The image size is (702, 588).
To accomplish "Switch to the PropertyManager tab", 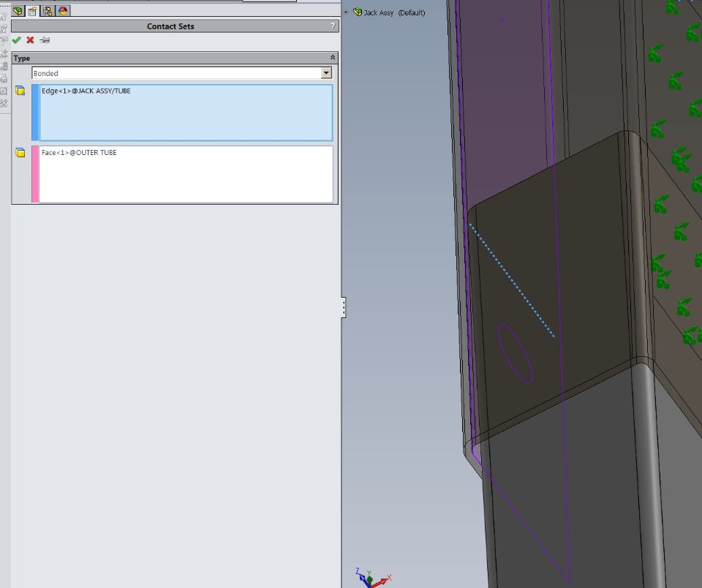I will click(32, 11).
